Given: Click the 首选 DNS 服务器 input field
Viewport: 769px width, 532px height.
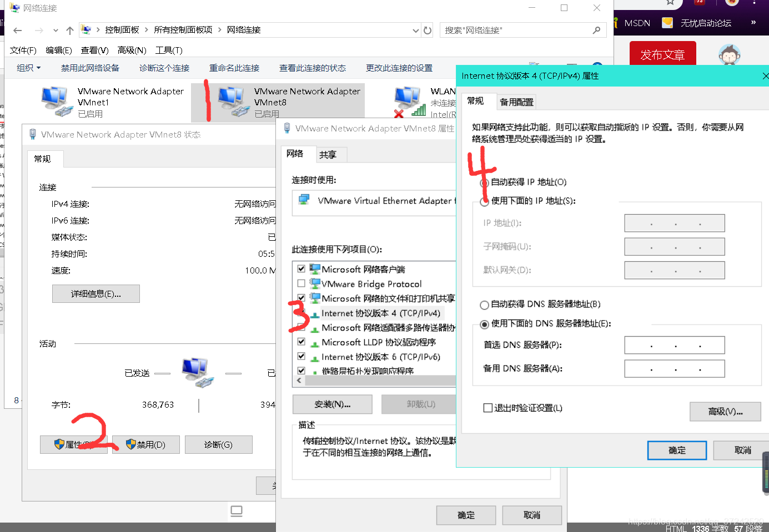Looking at the screenshot, I should 675,345.
